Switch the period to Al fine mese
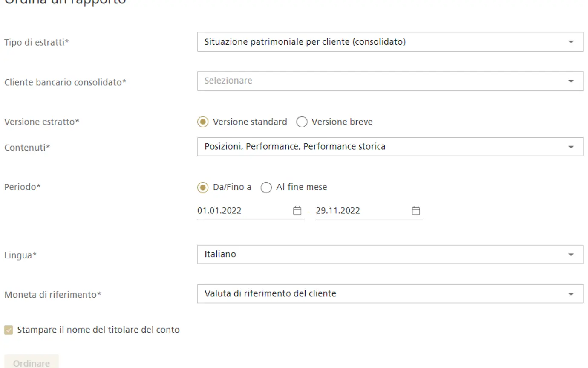588x368 pixels. pyautogui.click(x=266, y=187)
